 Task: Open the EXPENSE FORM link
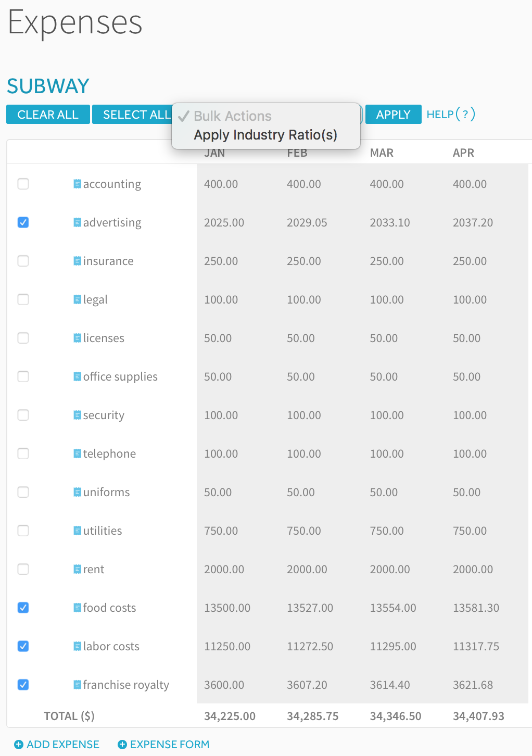(164, 745)
